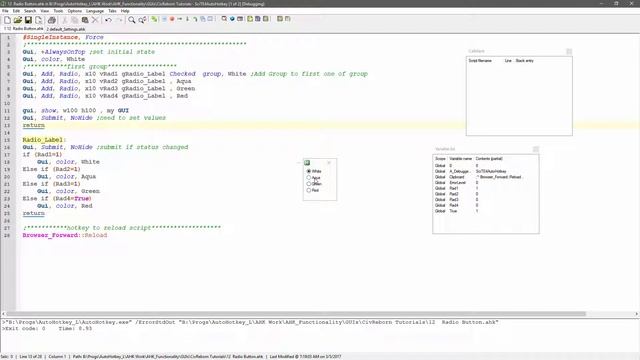Click the Copy toolbar icon
Viewport: 640px width, 360px height.
[x=74, y=20]
